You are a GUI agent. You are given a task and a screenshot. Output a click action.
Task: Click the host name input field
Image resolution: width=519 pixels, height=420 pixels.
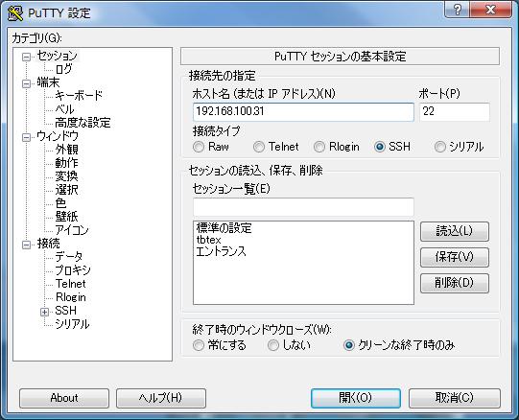coord(303,111)
